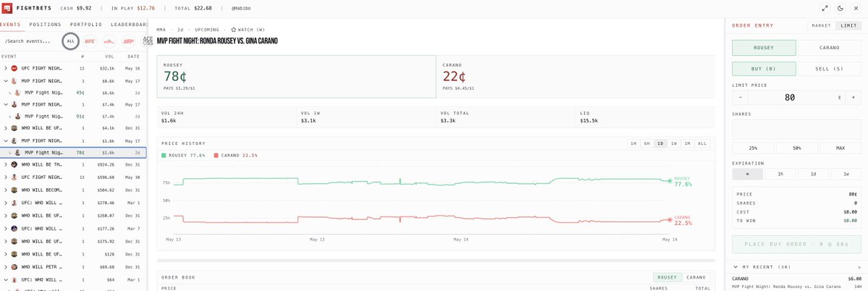Image resolution: width=868 pixels, height=291 pixels.
Task: Switch price history to 1M range
Action: click(688, 143)
